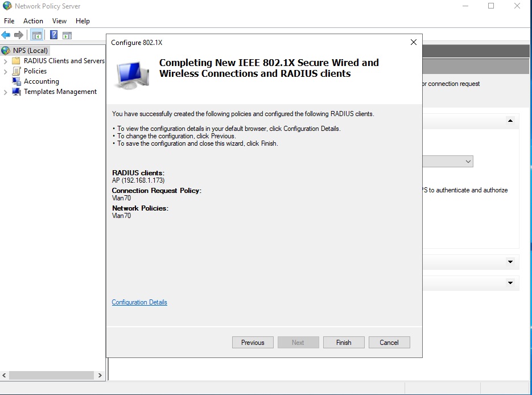Toggle Show/Hide Action Pane toolbar icon
The height and width of the screenshot is (395, 532).
(67, 35)
